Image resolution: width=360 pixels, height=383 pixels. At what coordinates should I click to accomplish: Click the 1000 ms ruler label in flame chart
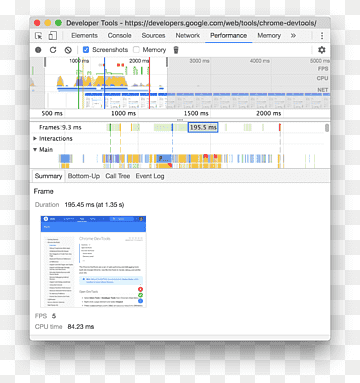pyautogui.click(x=123, y=113)
